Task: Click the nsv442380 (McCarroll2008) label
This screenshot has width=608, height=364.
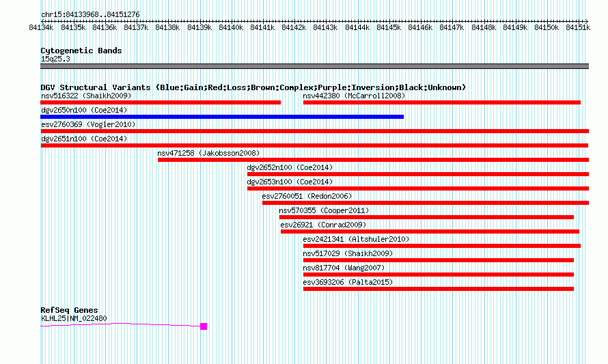Action: 354,96
